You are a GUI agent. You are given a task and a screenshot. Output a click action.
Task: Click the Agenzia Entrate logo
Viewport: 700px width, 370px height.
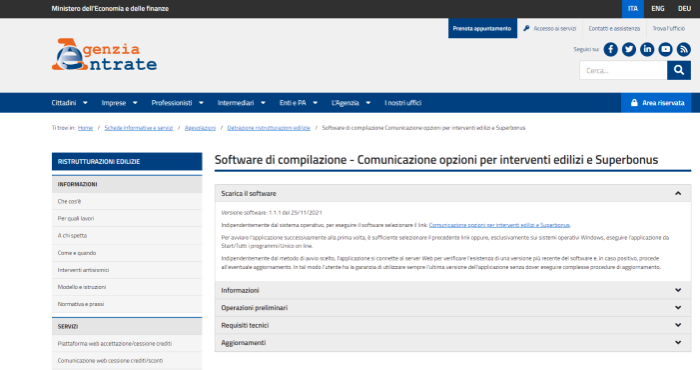point(104,54)
